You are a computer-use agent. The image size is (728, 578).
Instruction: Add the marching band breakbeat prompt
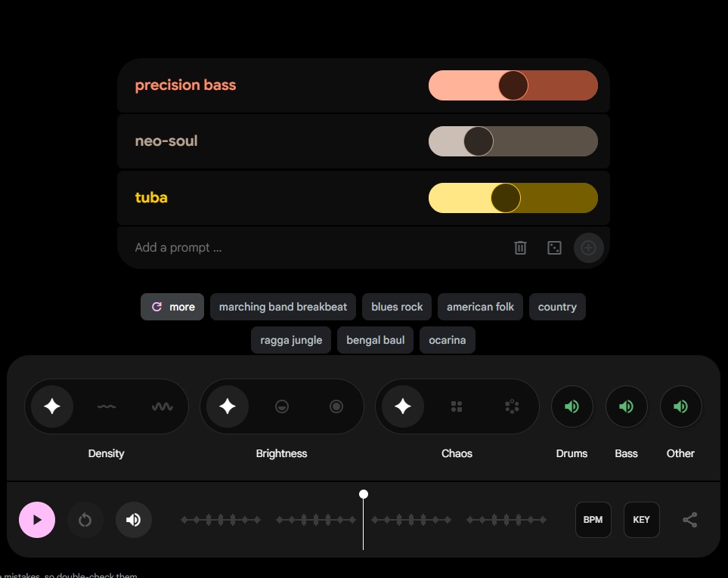283,307
